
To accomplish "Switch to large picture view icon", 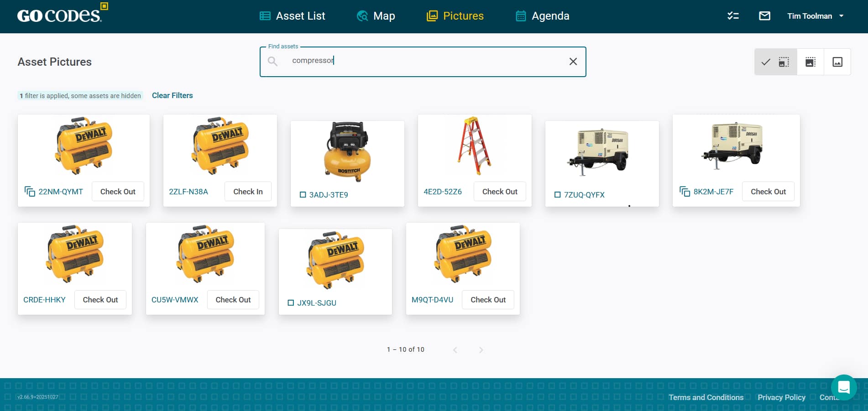I will [837, 62].
